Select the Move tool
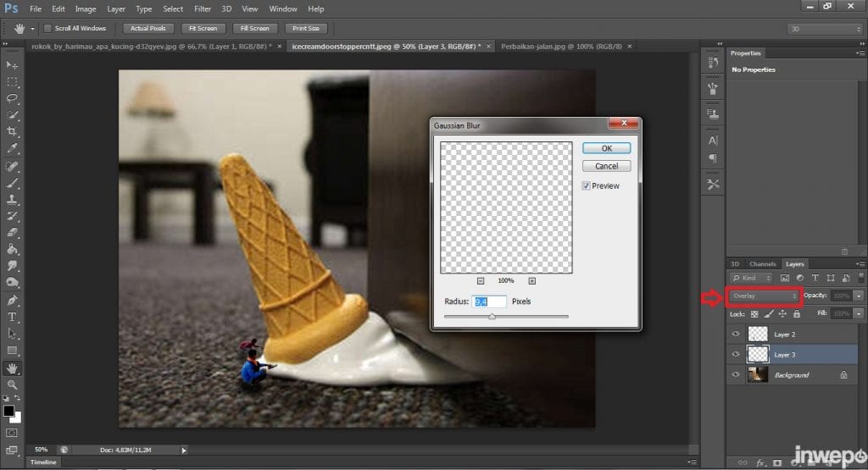The height and width of the screenshot is (470, 868). point(12,65)
